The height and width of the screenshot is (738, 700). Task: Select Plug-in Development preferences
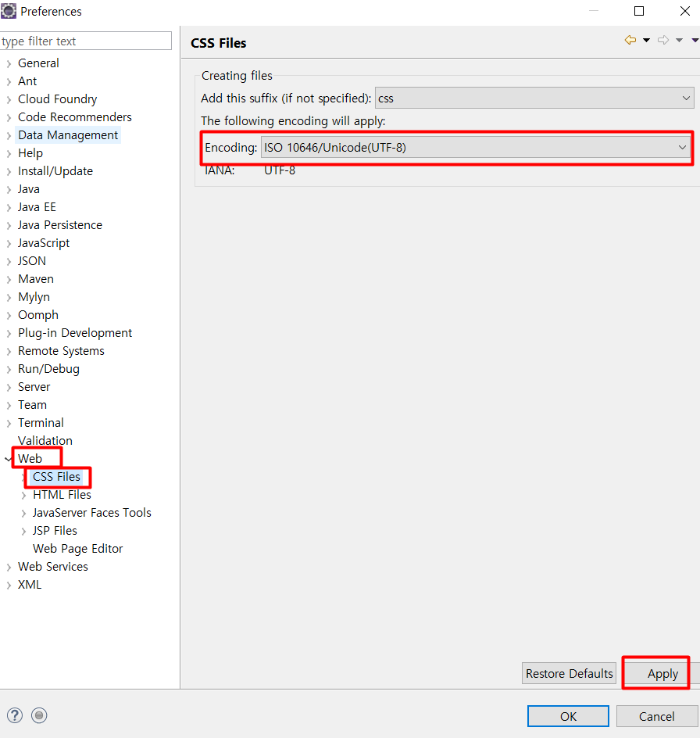pos(75,333)
